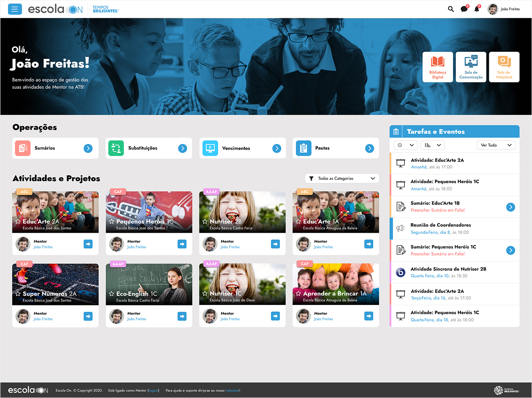The height and width of the screenshot is (398, 532).
Task: Open the notifications bell icon
Action: (x=477, y=9)
